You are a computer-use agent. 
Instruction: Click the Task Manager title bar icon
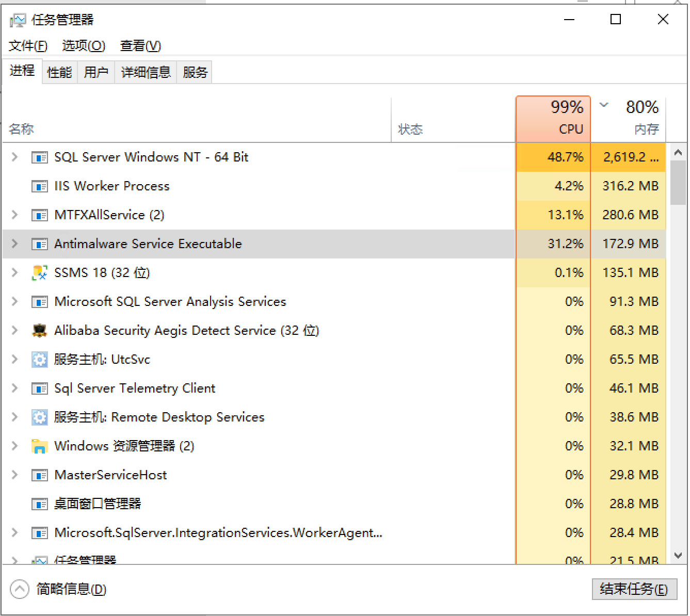click(x=18, y=20)
